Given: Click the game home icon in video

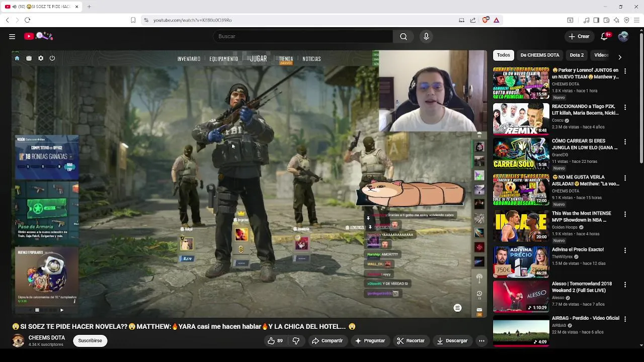Looking at the screenshot, I should pos(17,58).
